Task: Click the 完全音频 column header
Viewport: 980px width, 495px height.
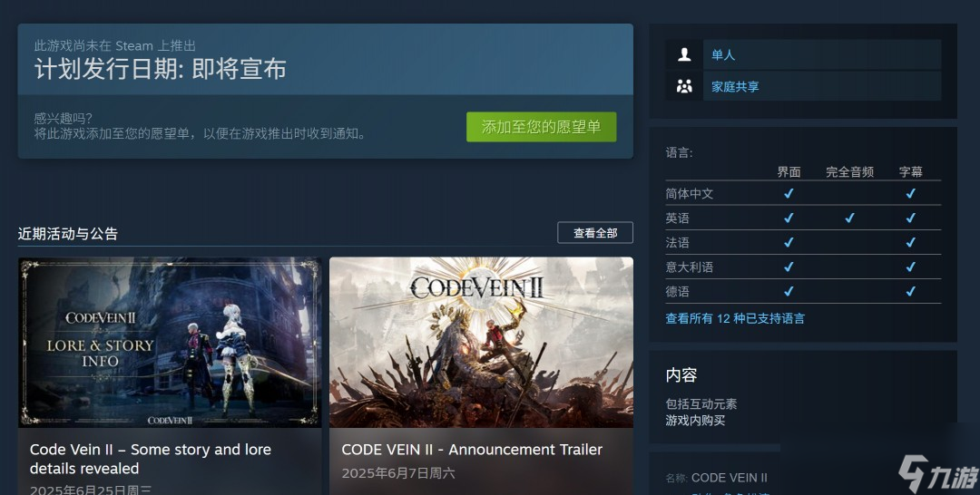Action: (x=849, y=171)
